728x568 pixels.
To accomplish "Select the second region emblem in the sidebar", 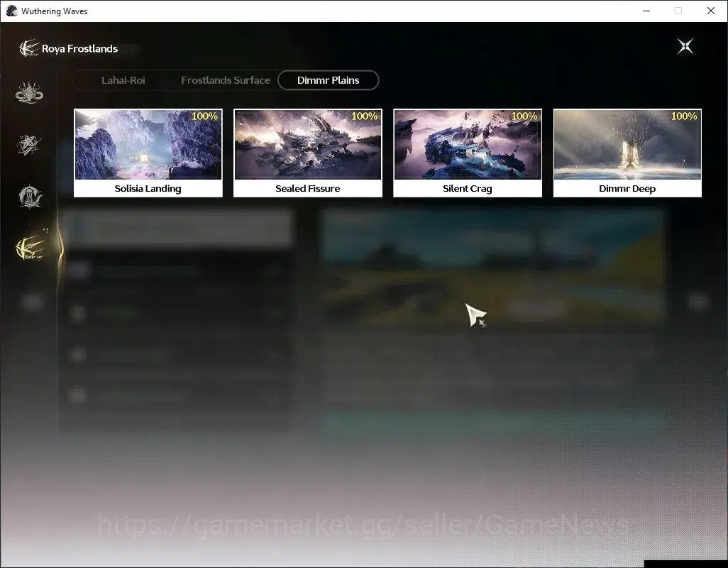I will 29,144.
